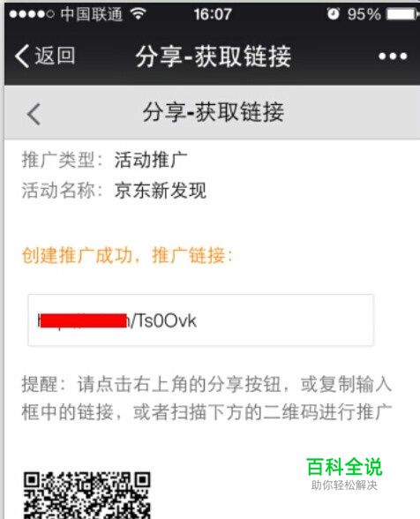Tap the 16:07 clock in status bar
The height and width of the screenshot is (519, 420).
(x=213, y=14)
